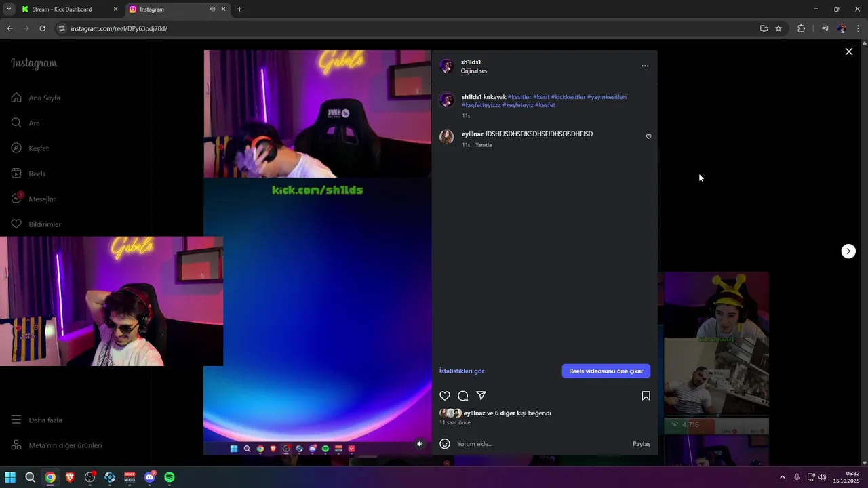Open OBS Studio from taskbar
The width and height of the screenshot is (868, 488).
(x=90, y=477)
